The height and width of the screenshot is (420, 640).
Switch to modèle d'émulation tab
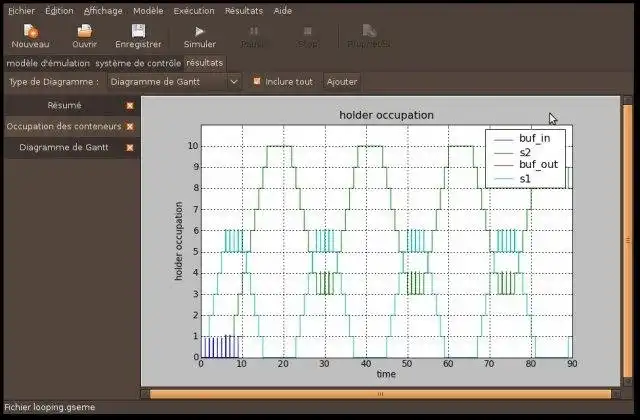pos(48,63)
